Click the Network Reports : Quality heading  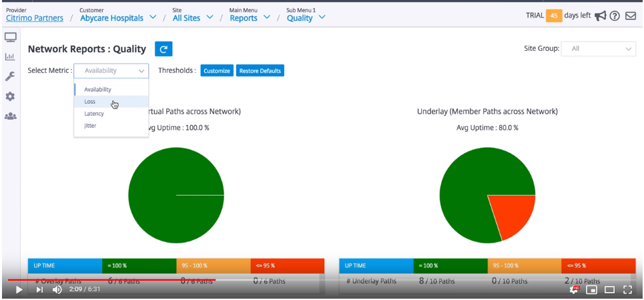[87, 49]
